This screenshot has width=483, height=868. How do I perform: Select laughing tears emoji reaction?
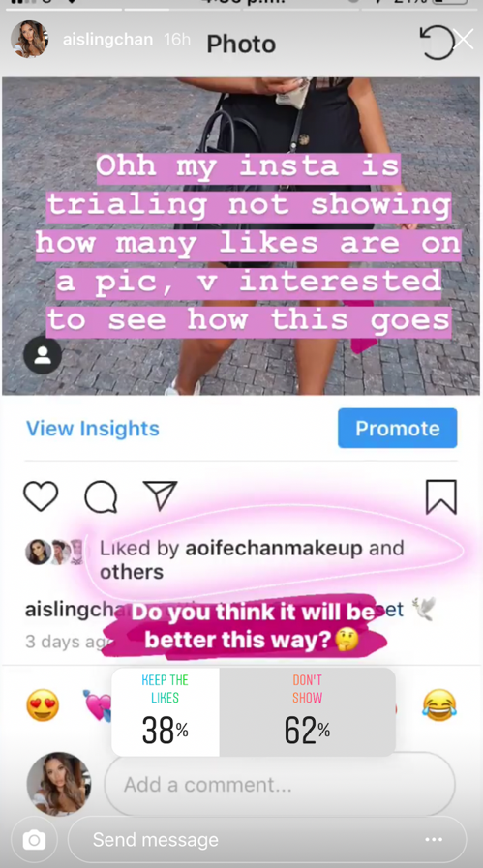point(439,705)
